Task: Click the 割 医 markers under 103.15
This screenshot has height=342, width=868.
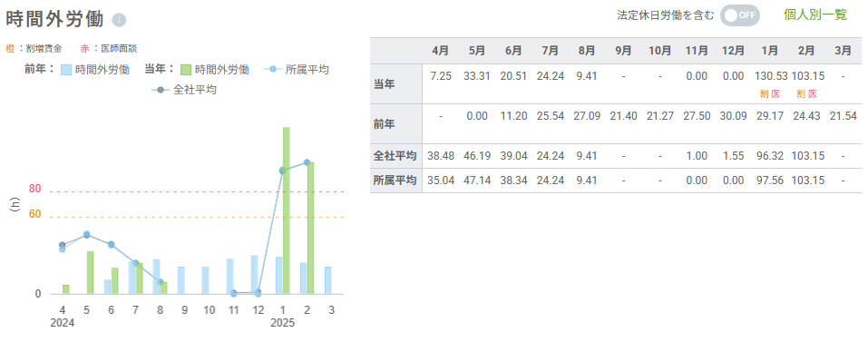Action: (806, 94)
